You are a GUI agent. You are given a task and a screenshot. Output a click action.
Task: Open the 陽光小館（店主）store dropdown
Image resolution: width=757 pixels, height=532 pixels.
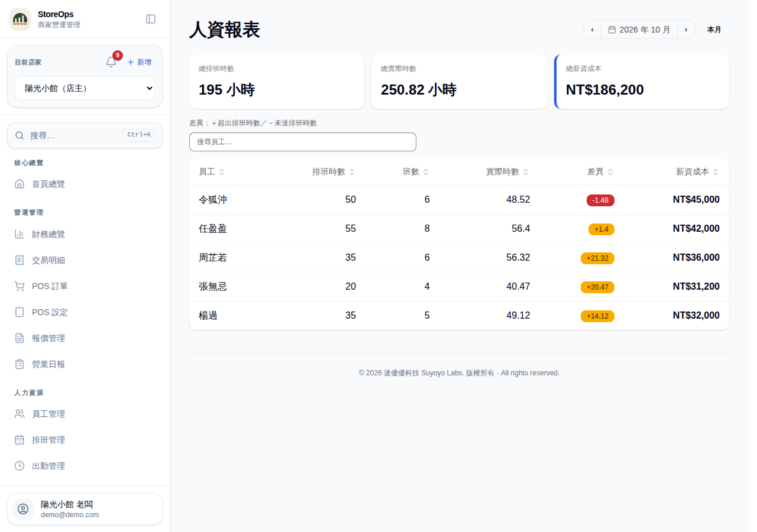point(85,88)
